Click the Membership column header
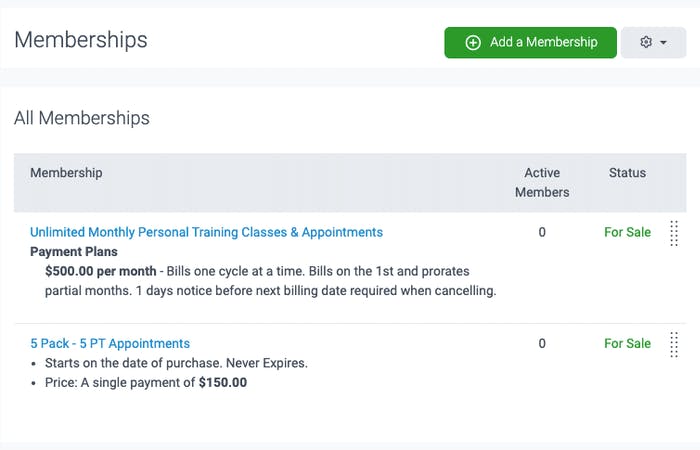The width and height of the screenshot is (700, 450). 66,173
